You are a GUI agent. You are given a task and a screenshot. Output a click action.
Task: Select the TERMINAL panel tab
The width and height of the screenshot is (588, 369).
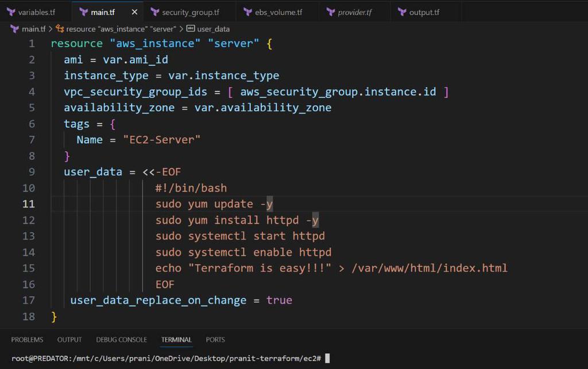(x=176, y=340)
